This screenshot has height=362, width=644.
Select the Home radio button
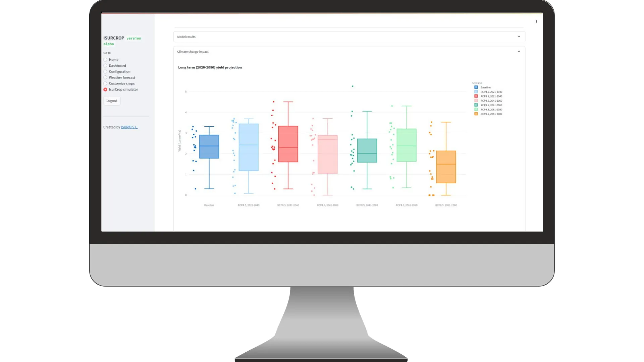click(x=105, y=60)
